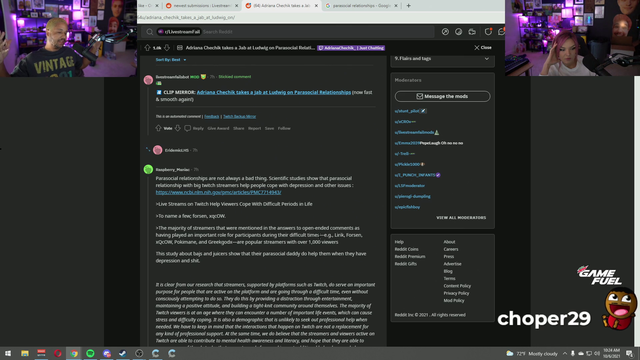Click Give Award on stickied comment
Viewport: 640px width, 360px height.
tap(218, 128)
